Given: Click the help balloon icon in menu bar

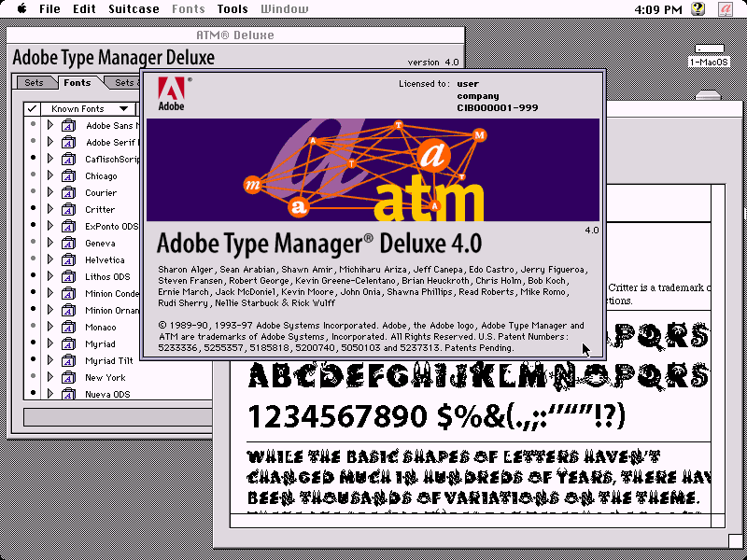Looking at the screenshot, I should coord(698,9).
